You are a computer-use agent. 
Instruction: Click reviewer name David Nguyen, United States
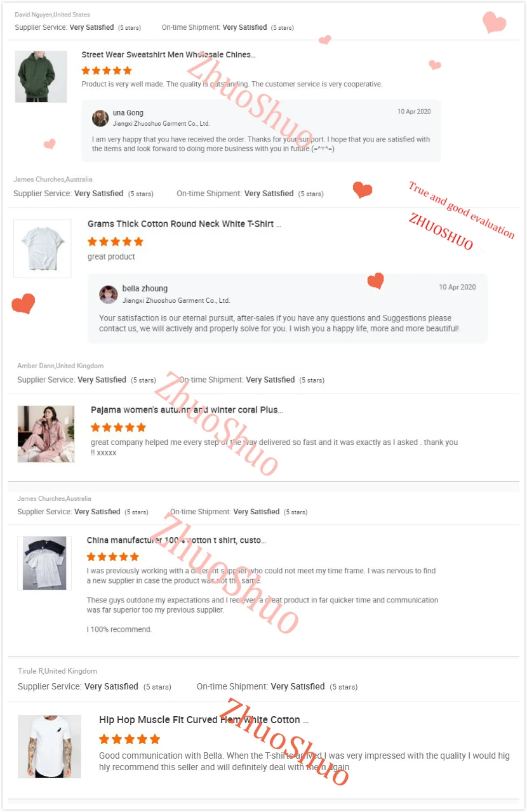tap(52, 15)
